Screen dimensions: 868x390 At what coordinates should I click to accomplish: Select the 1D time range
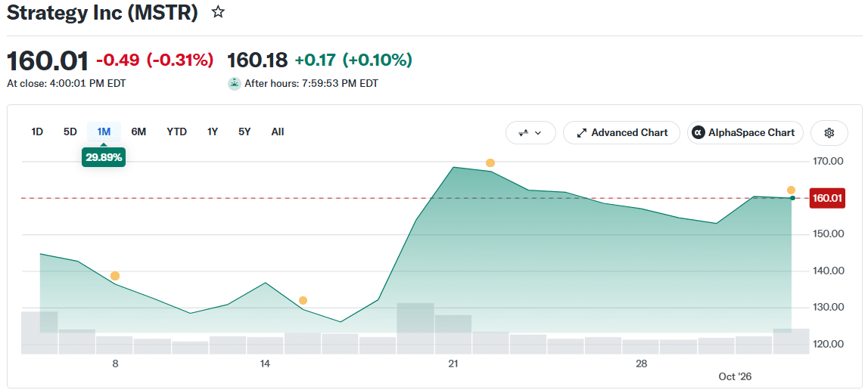(37, 132)
